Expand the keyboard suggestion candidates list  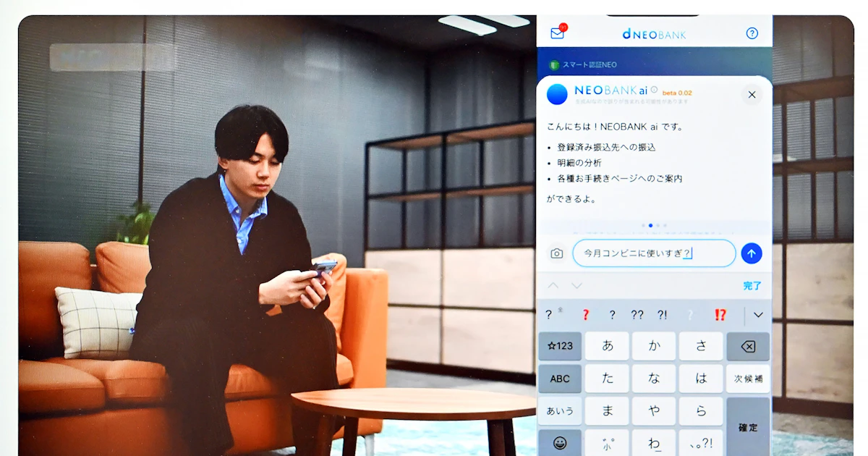point(758,315)
